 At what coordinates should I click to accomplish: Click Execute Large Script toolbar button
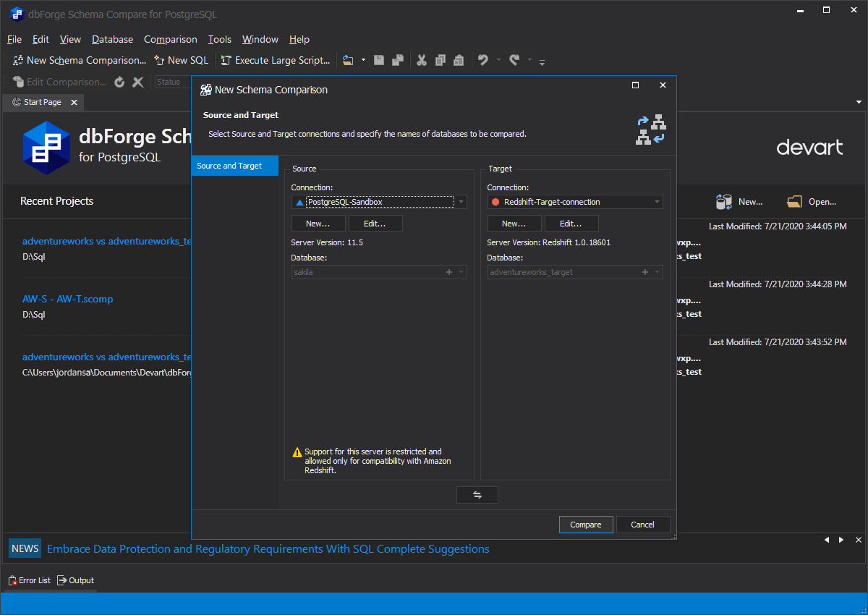point(275,60)
